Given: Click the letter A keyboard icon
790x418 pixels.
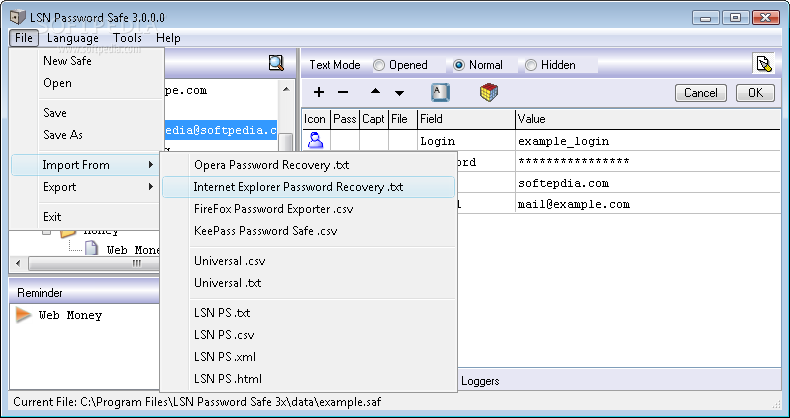Looking at the screenshot, I should (x=440, y=93).
